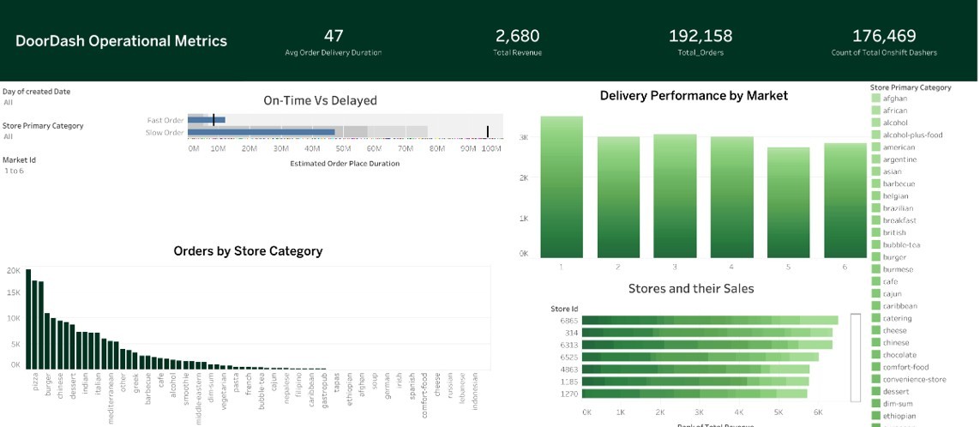980x427 pixels.
Task: Click the burger axis label in Orders chart
Action: point(47,384)
